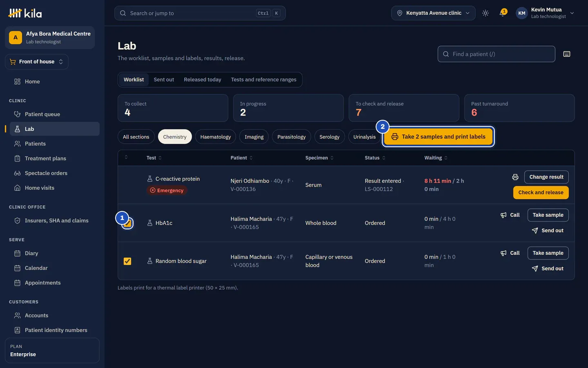The width and height of the screenshot is (588, 368).
Task: Call patient for the HbA1c row
Action: tap(510, 215)
